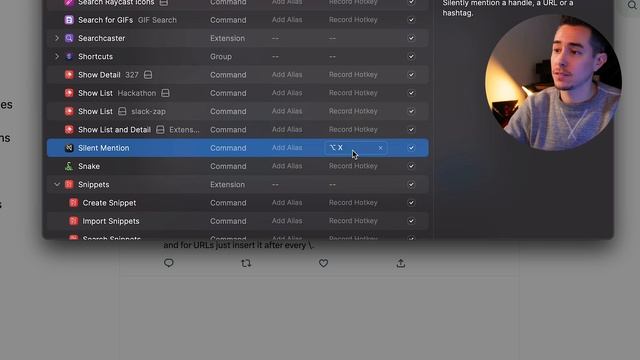This screenshot has width=640, height=360.
Task: Add Alias for Create Snippet
Action: tap(287, 203)
